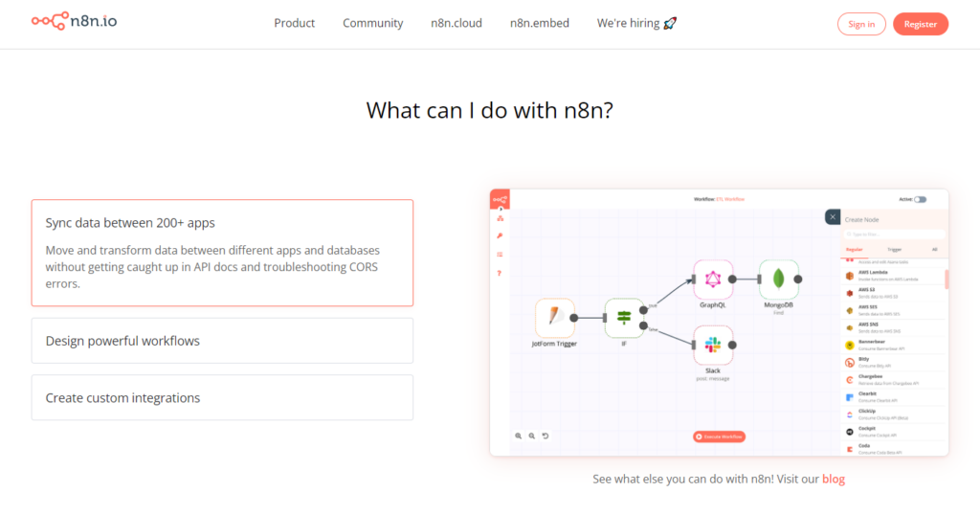Go to n8n.cloud page

[457, 23]
